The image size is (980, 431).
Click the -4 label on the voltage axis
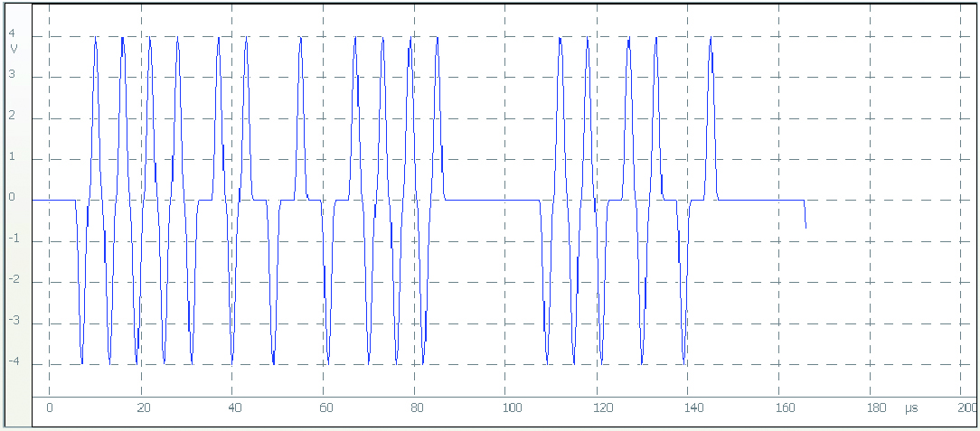tap(12, 363)
